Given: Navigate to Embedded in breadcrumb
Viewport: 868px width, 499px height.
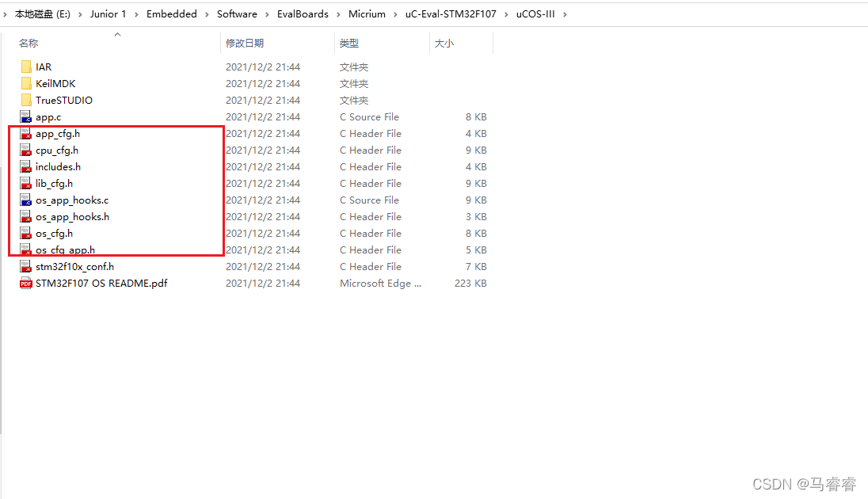Looking at the screenshot, I should pyautogui.click(x=172, y=14).
